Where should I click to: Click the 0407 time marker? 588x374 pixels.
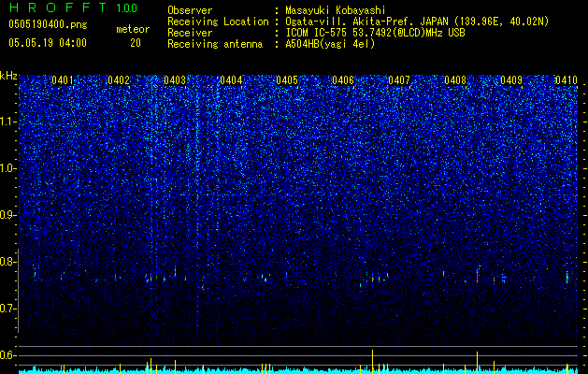[x=399, y=79]
